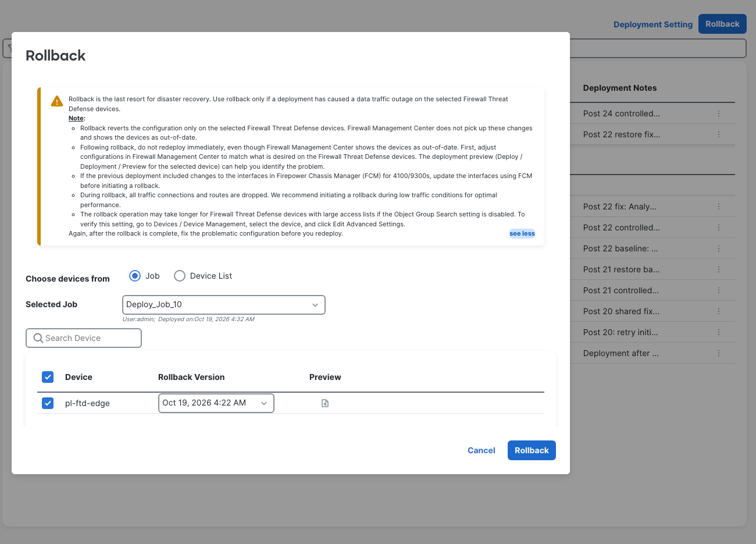
Task: Click the Rollback Version column header
Action: click(191, 377)
